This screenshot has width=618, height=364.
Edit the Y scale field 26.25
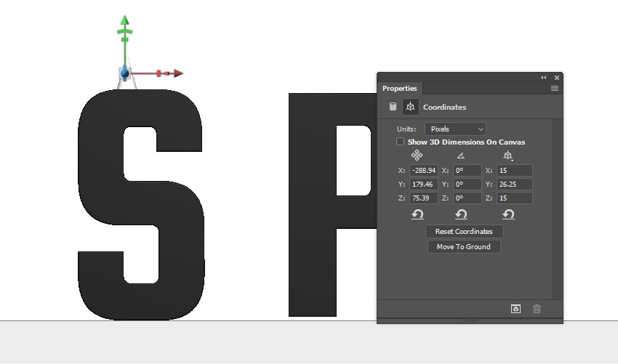coord(514,184)
